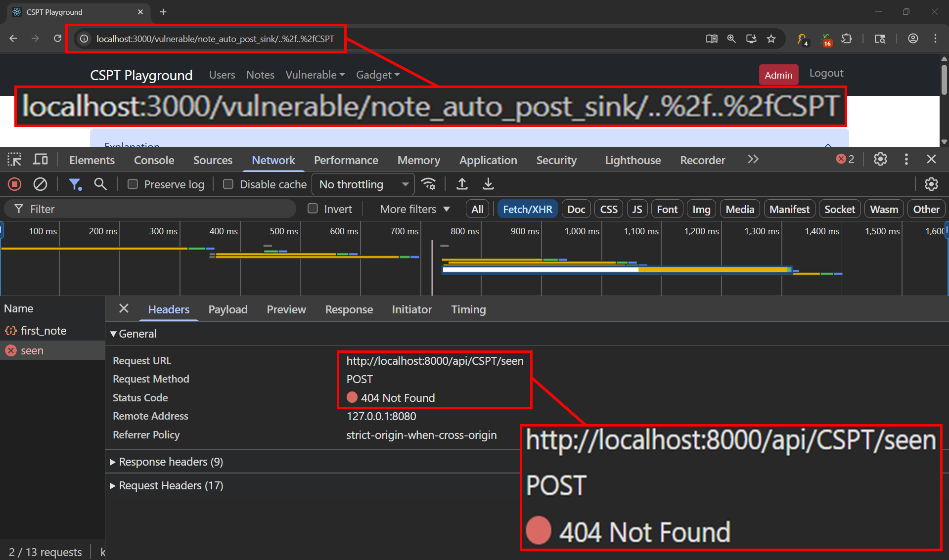This screenshot has width=949, height=560.
Task: Click the browser forward arrow
Action: (35, 39)
